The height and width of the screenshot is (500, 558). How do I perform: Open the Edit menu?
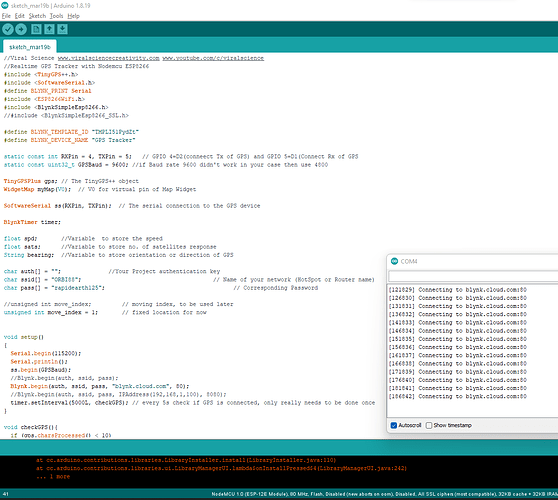(20, 16)
